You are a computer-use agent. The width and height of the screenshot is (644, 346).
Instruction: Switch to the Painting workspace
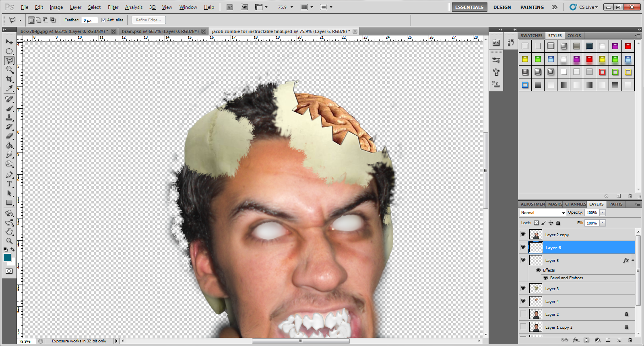point(532,7)
